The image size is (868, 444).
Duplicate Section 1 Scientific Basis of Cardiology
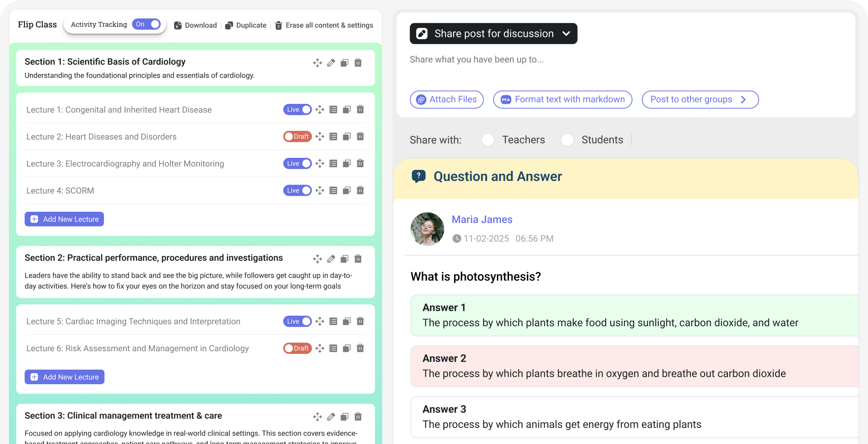(x=344, y=63)
